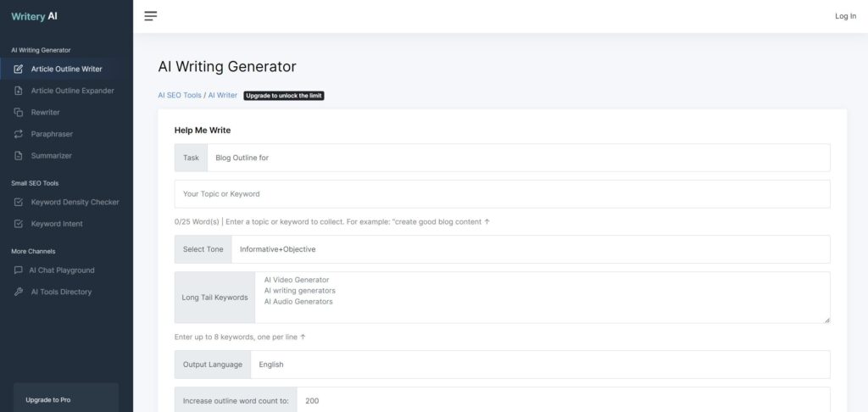Click the Article Outline Writer pencil icon
Image resolution: width=868 pixels, height=412 pixels.
click(19, 69)
